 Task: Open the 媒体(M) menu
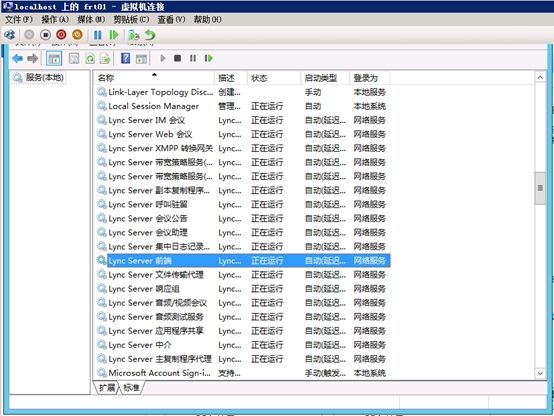pos(91,19)
